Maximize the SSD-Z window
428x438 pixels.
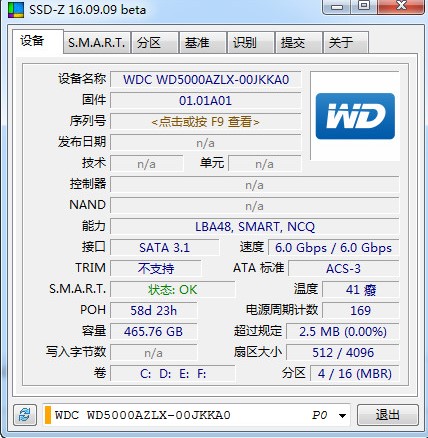pyautogui.click(x=364, y=6)
